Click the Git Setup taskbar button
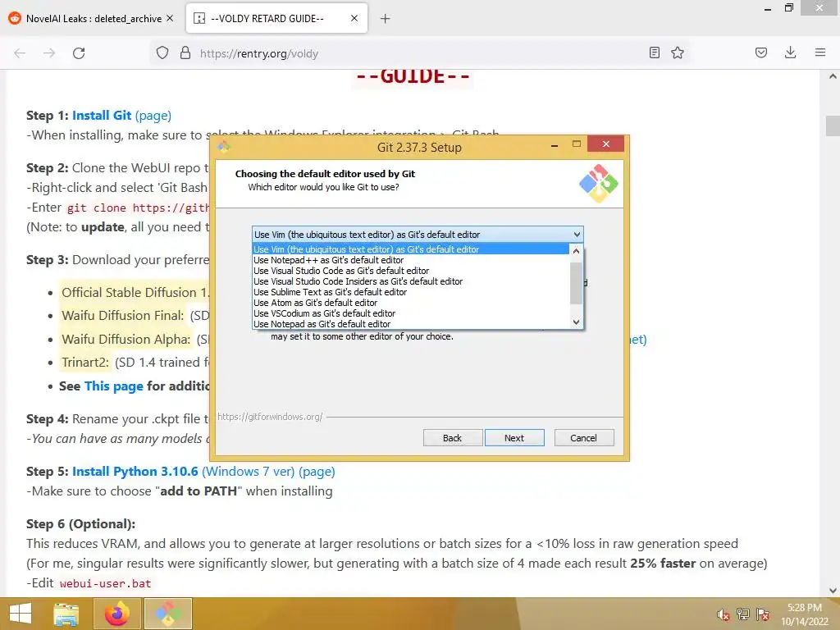 click(168, 614)
